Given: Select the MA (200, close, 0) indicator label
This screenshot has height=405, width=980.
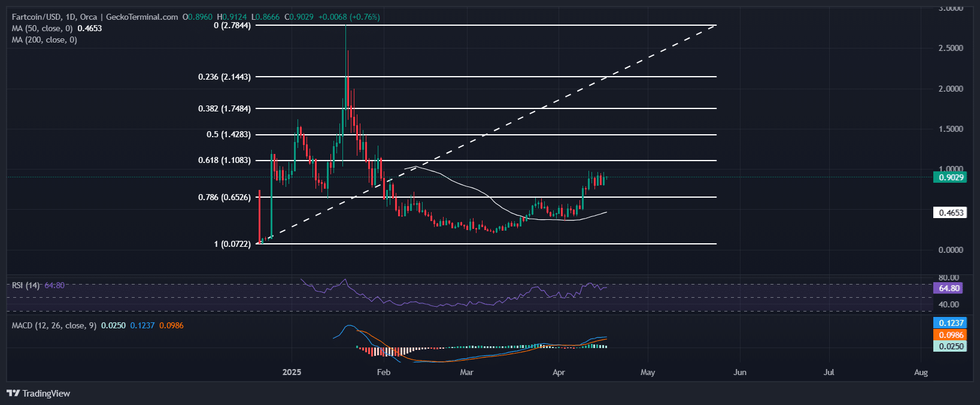Looking at the screenshot, I should tap(44, 40).
